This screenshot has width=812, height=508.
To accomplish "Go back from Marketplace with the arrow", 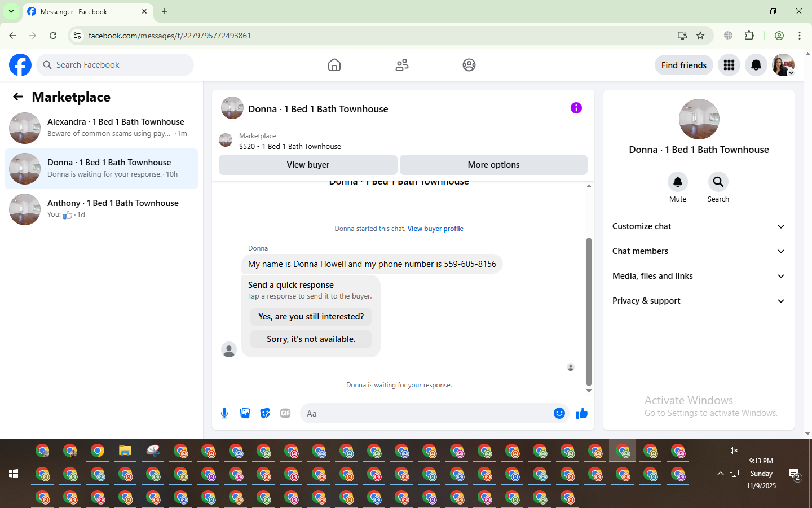I will coord(18,97).
